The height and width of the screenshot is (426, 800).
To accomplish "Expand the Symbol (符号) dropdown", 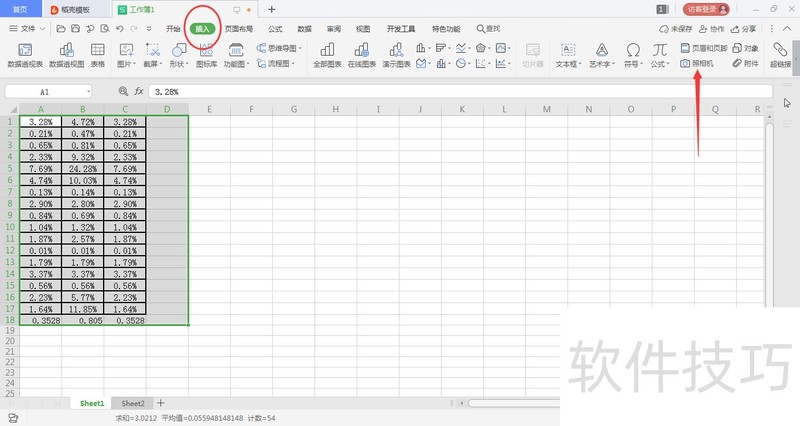I will [x=642, y=64].
